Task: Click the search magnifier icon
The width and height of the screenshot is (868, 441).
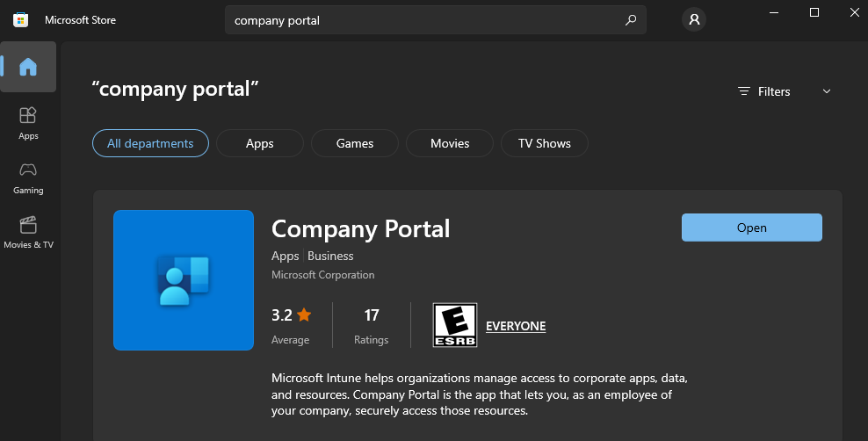Action: pos(631,20)
